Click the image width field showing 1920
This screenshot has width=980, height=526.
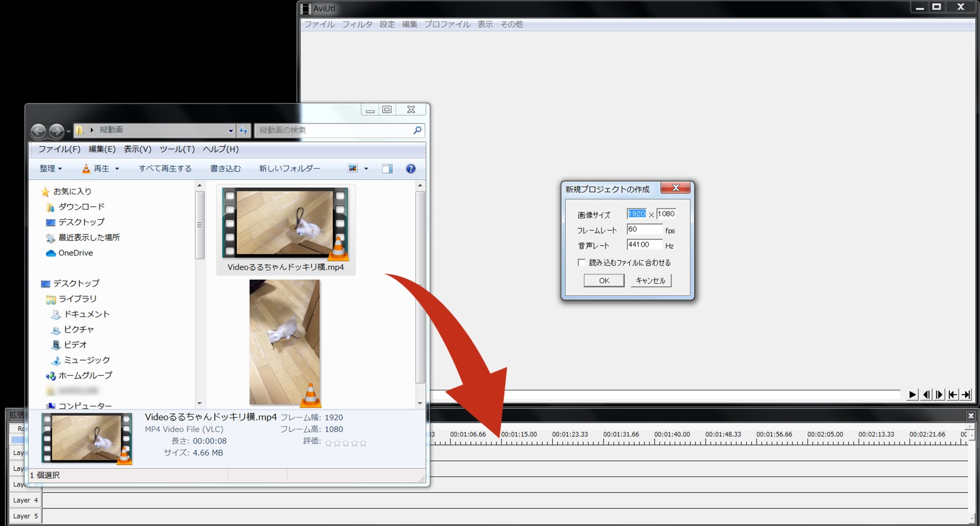(x=636, y=214)
